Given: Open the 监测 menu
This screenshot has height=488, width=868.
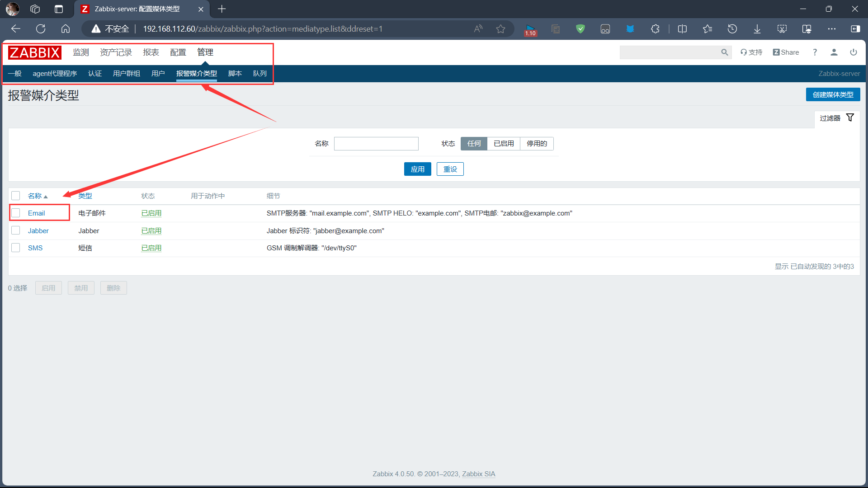Looking at the screenshot, I should coord(81,52).
